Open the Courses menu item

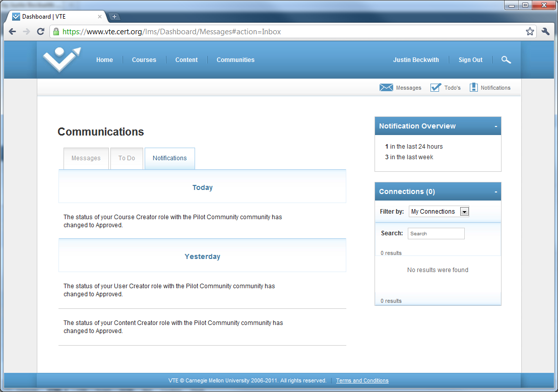pos(144,60)
